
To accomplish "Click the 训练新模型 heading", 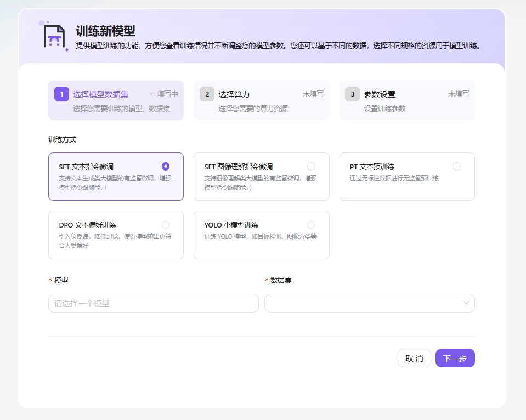I will coord(106,31).
